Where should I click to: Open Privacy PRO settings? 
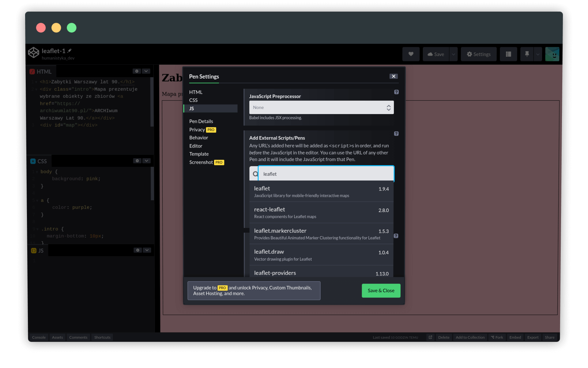pos(202,130)
